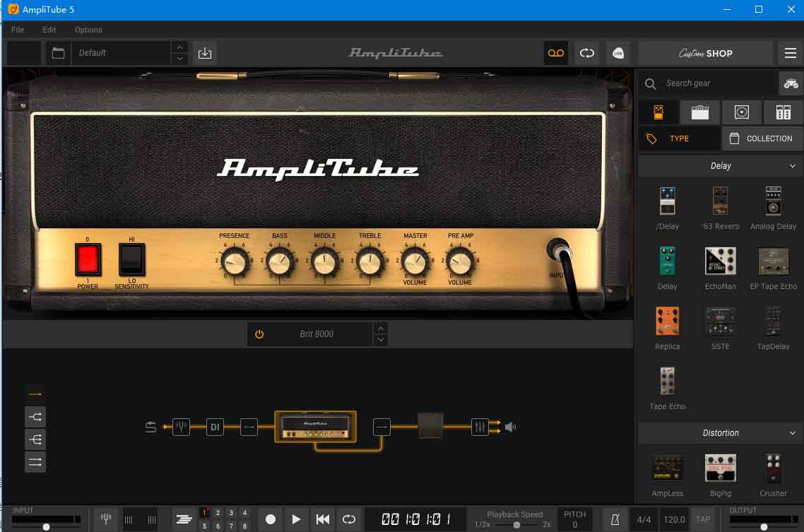Click the Record button in transport
The image size is (804, 532).
pos(270,520)
